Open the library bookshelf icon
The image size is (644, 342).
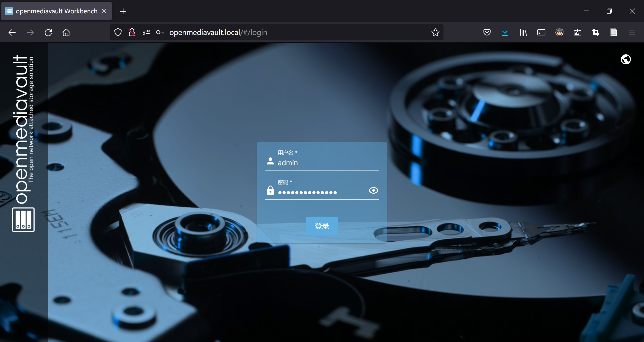(x=523, y=32)
